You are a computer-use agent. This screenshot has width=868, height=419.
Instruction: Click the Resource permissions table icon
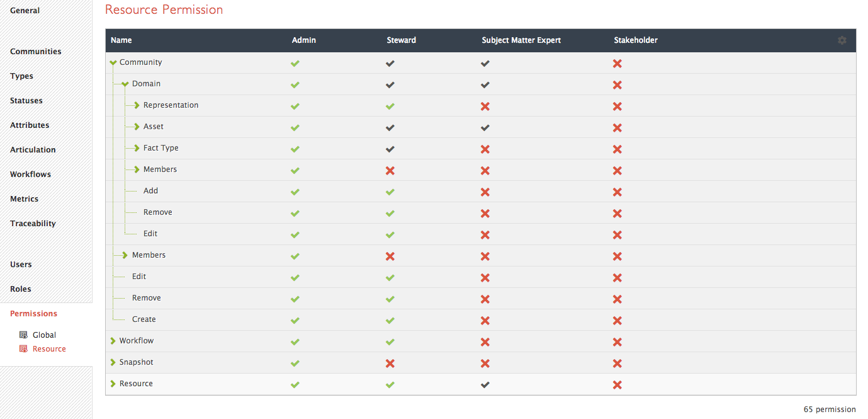pyautogui.click(x=23, y=349)
